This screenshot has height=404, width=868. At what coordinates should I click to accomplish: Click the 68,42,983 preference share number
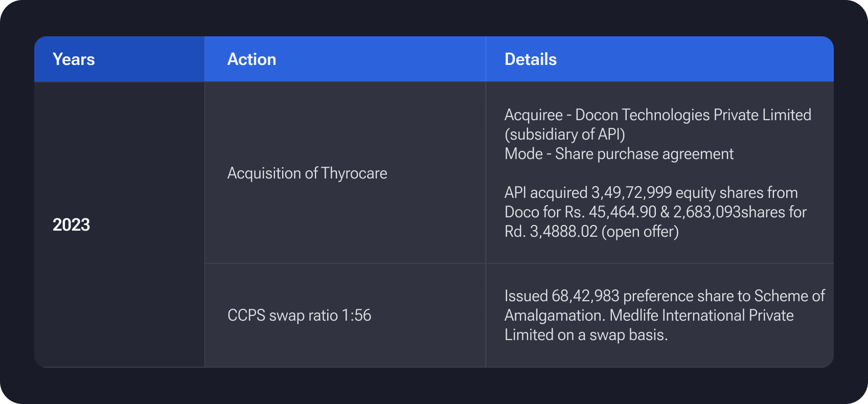coord(585,296)
